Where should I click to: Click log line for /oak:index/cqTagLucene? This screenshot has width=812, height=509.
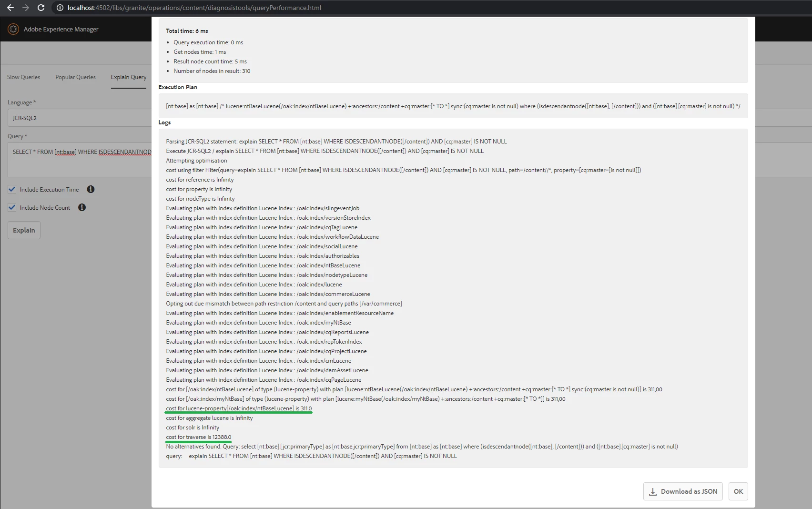click(x=262, y=227)
